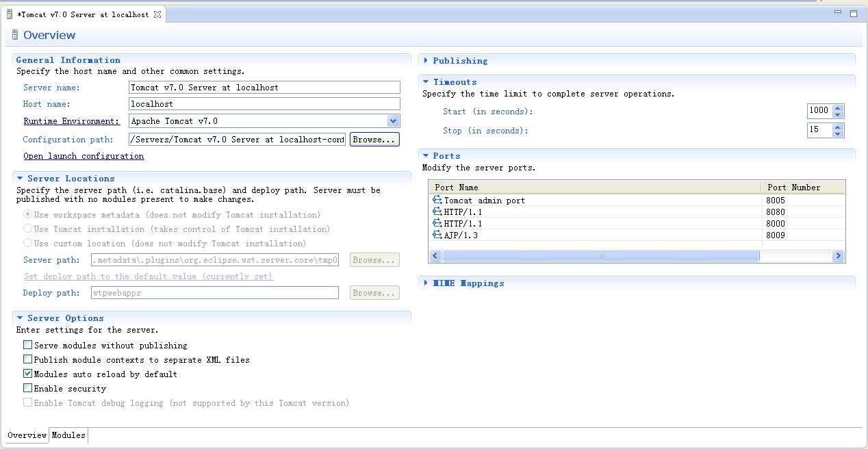Select the Tomcat v7.0 Server editor tab

coord(83,14)
